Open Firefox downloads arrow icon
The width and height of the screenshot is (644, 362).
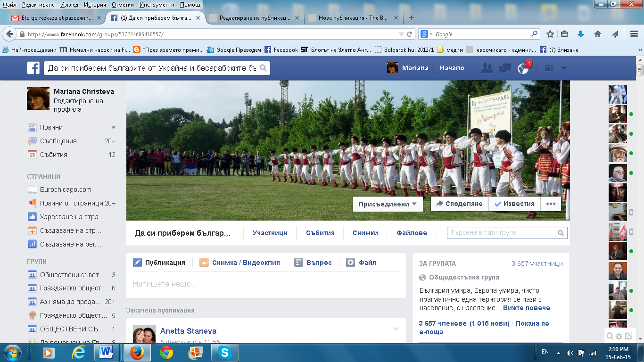581,34
